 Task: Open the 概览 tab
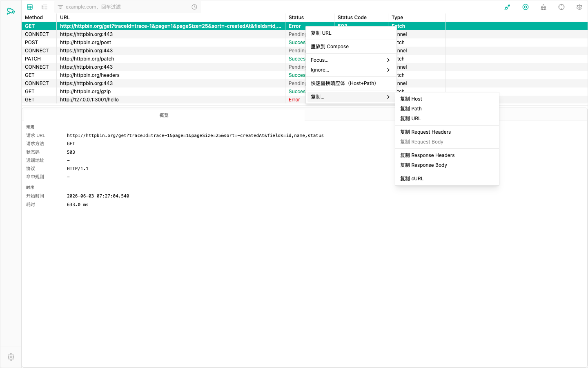pyautogui.click(x=164, y=115)
